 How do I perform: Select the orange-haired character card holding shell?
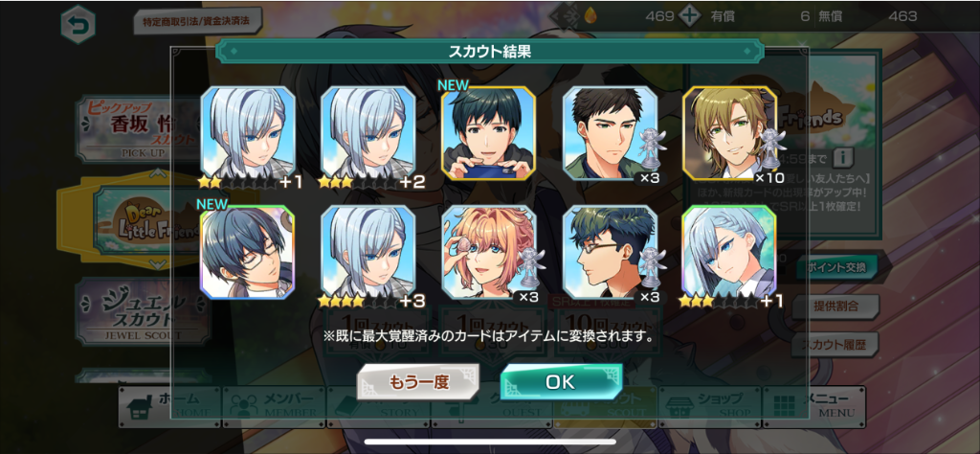click(489, 252)
